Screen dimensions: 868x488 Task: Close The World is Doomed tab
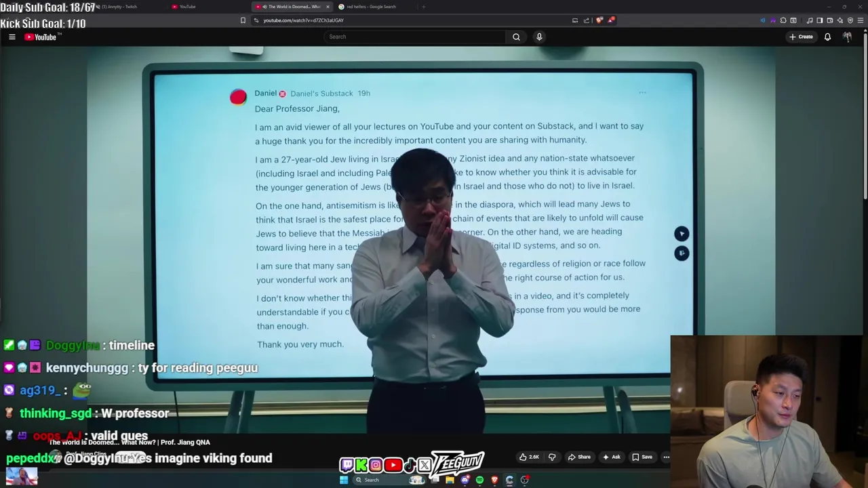click(328, 7)
